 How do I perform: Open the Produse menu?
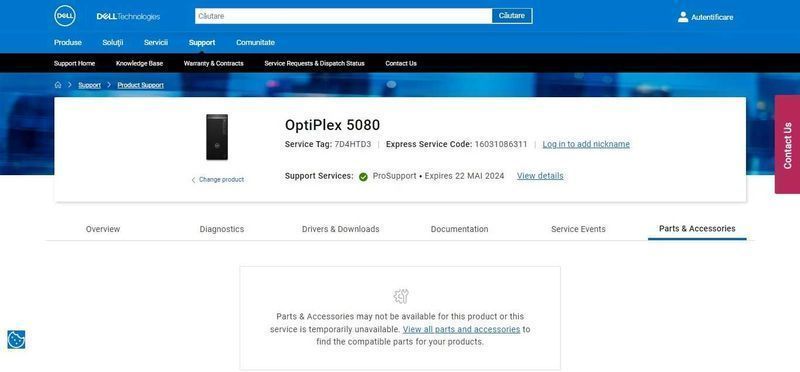tap(68, 42)
